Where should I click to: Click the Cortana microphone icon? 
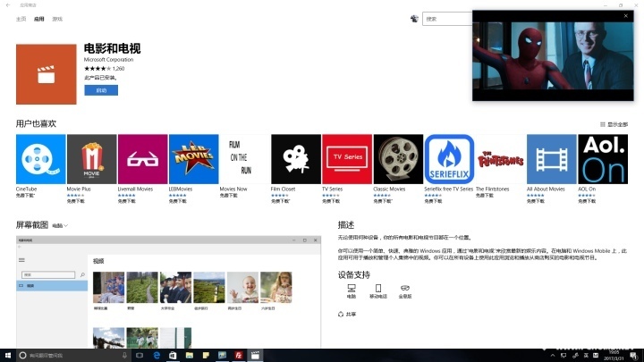pyautogui.click(x=124, y=356)
